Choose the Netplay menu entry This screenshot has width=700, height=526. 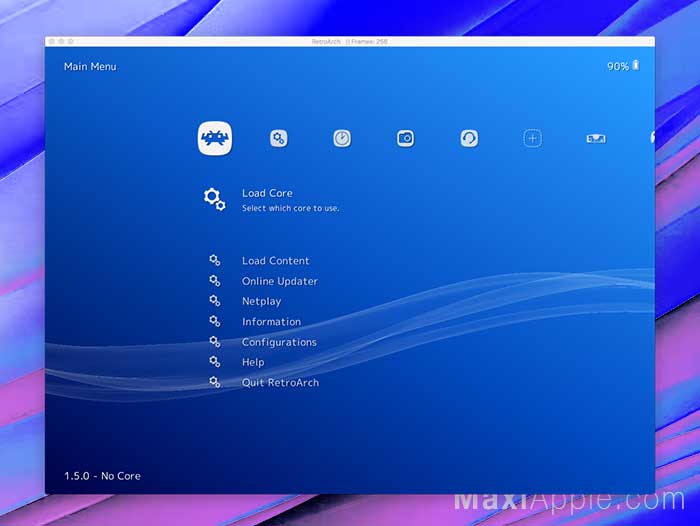[262, 301]
